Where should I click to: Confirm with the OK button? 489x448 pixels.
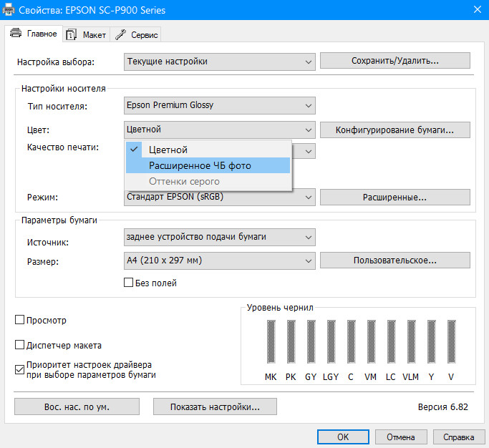click(x=343, y=437)
